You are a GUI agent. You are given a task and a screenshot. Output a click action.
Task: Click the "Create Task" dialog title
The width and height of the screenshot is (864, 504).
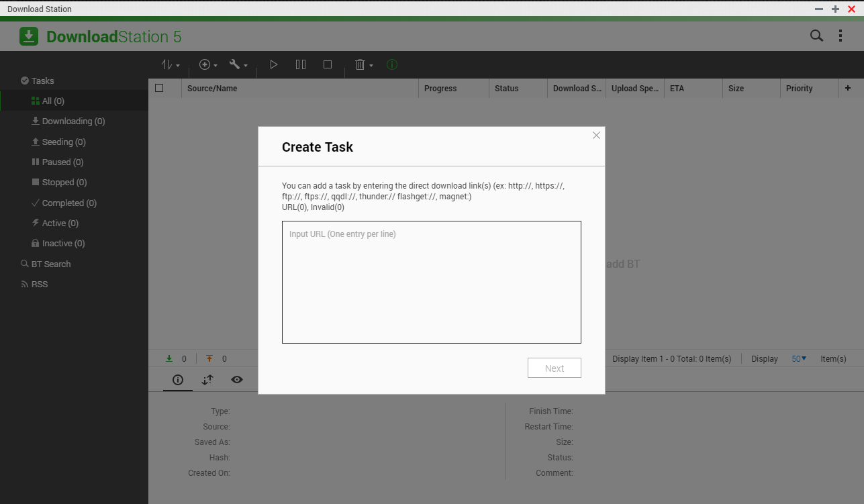click(318, 147)
